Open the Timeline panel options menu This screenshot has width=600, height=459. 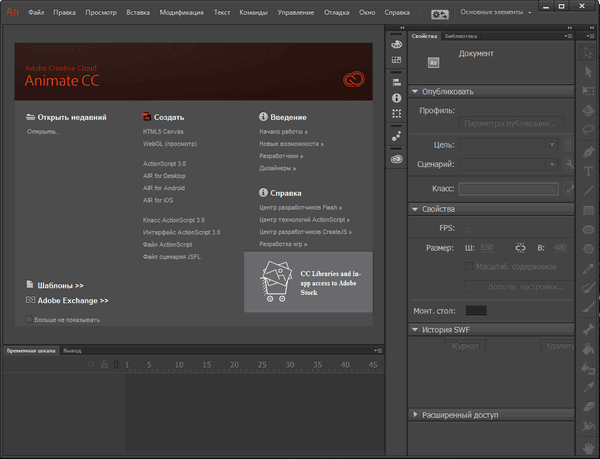click(x=378, y=350)
